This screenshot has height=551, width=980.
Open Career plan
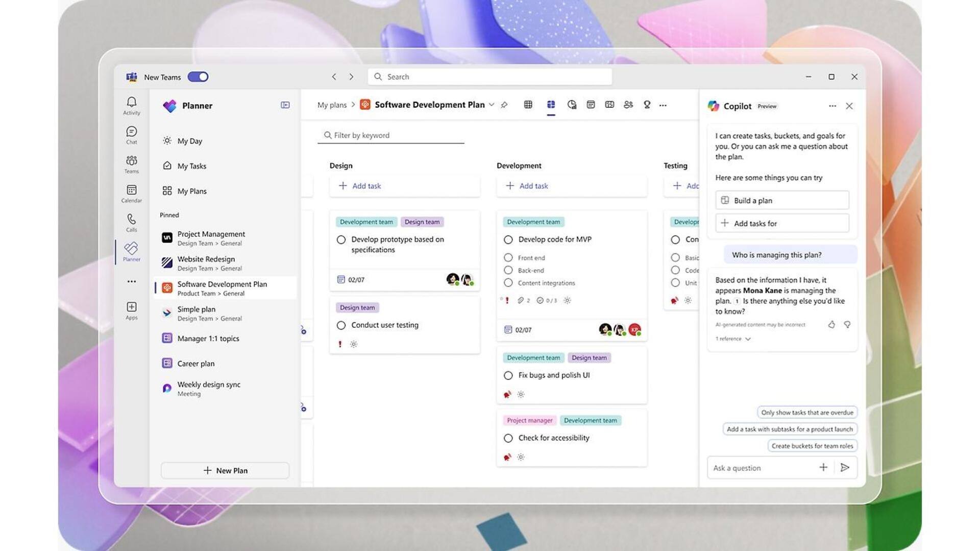(225, 363)
